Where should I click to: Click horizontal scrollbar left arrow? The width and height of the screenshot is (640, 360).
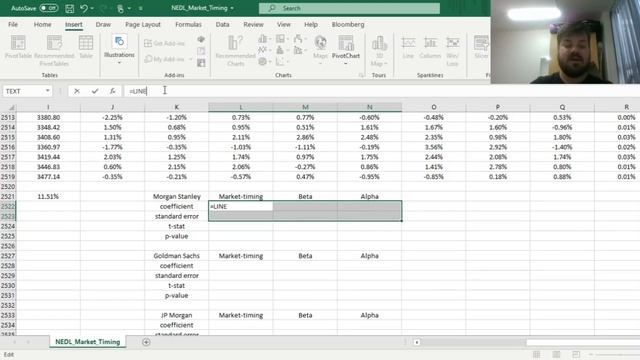coord(417,342)
